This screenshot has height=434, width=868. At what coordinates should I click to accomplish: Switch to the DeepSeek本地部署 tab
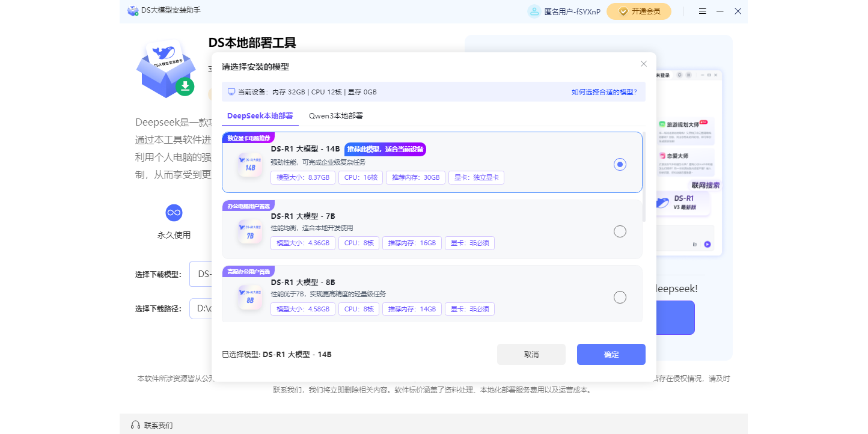pyautogui.click(x=260, y=115)
